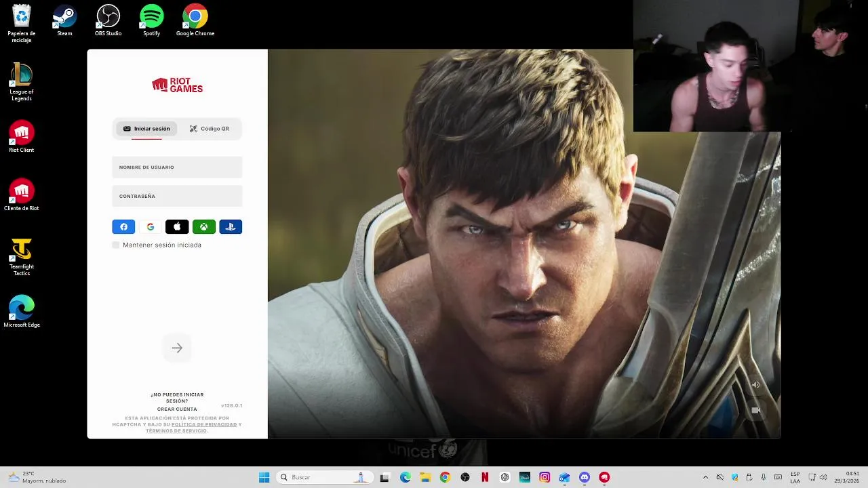Screen dimensions: 868x488
Task: Switch to Código QR tab
Action: click(209, 129)
